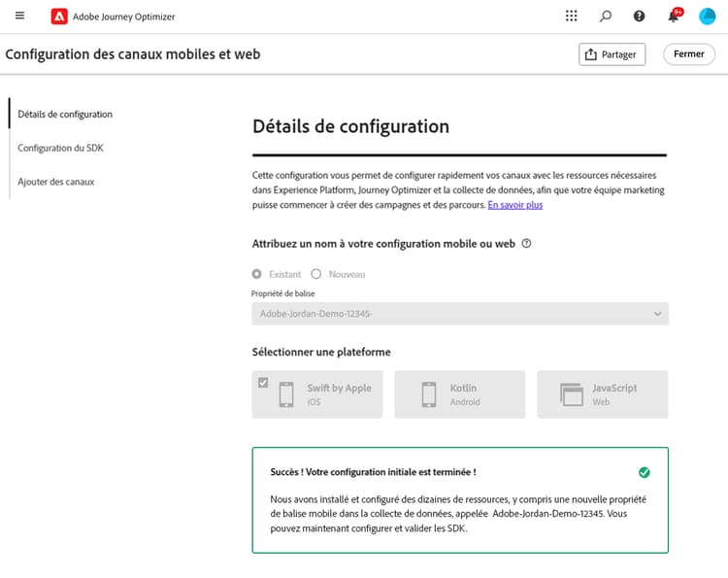This screenshot has height=578, width=728.
Task: Click the dropdown chevron arrow
Action: point(657,314)
